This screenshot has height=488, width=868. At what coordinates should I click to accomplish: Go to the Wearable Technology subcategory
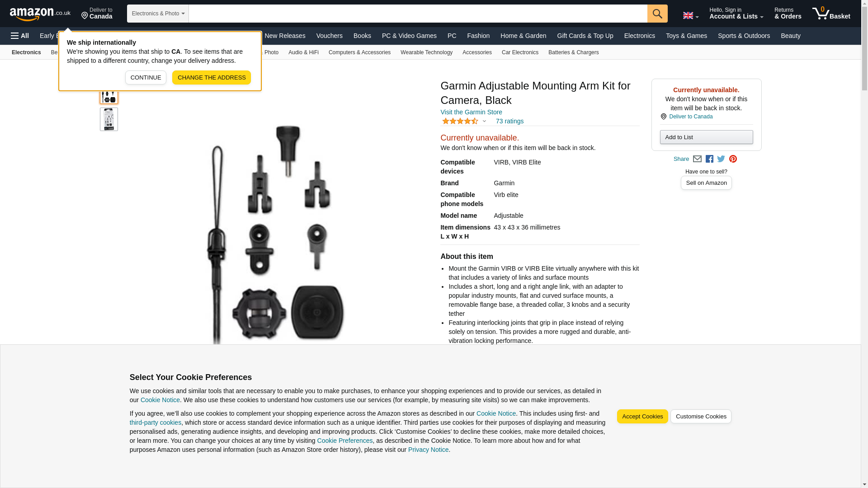click(x=426, y=52)
